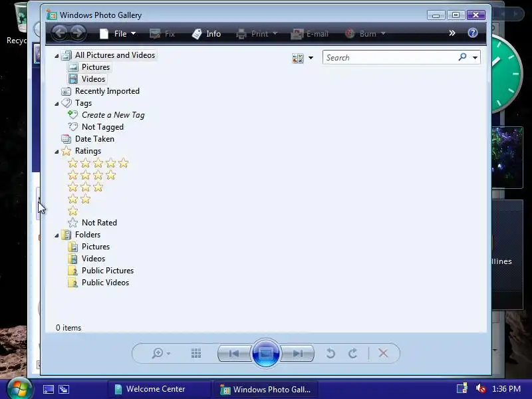Go back with the Back arrow button
The width and height of the screenshot is (532, 399).
point(60,33)
